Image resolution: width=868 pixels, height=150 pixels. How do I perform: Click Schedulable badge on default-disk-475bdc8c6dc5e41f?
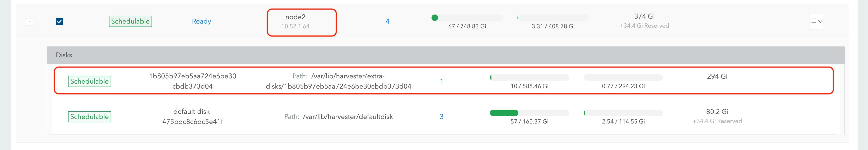pos(90,116)
